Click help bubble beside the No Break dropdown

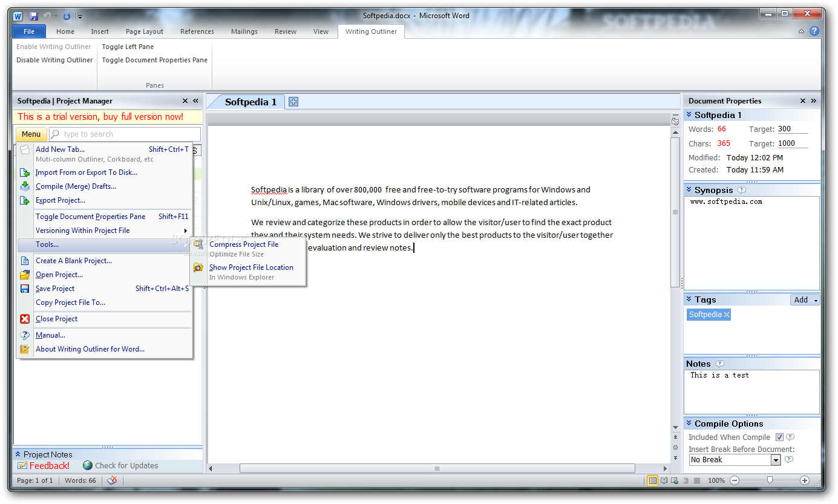click(x=788, y=460)
